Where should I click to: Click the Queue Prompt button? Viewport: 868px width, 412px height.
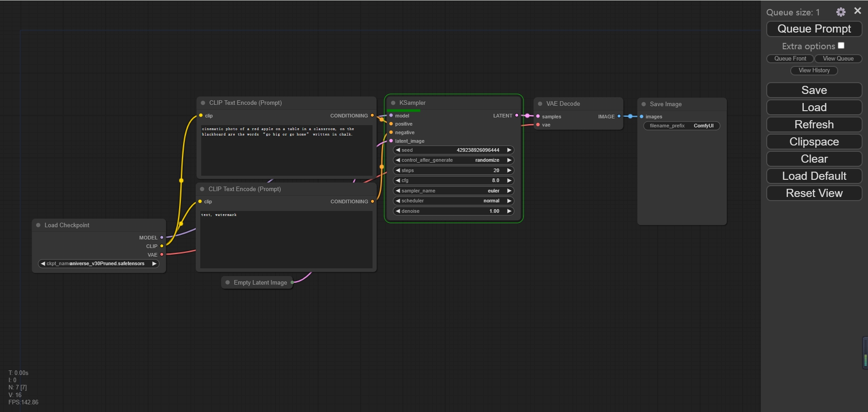(x=814, y=29)
